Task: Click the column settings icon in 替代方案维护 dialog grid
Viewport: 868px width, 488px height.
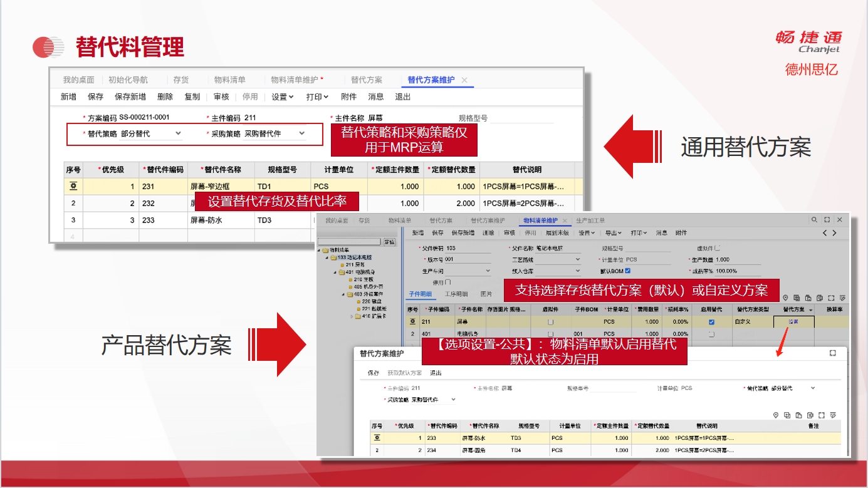Action: (834, 415)
